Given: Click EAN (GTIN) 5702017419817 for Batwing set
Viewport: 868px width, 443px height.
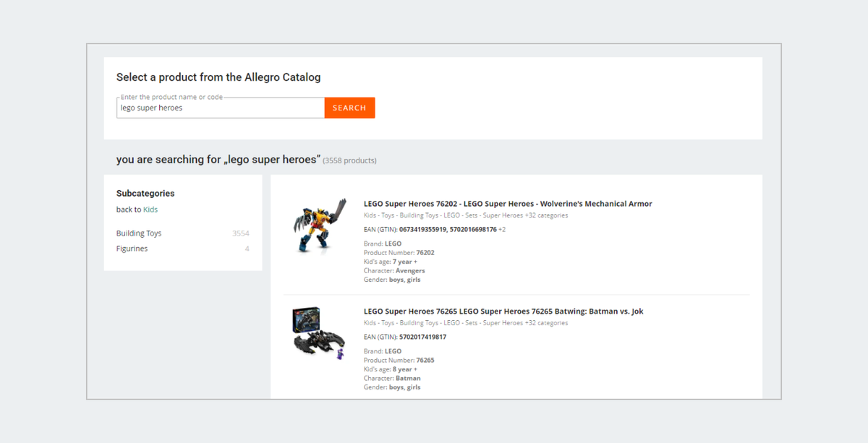Looking at the screenshot, I should 405,337.
